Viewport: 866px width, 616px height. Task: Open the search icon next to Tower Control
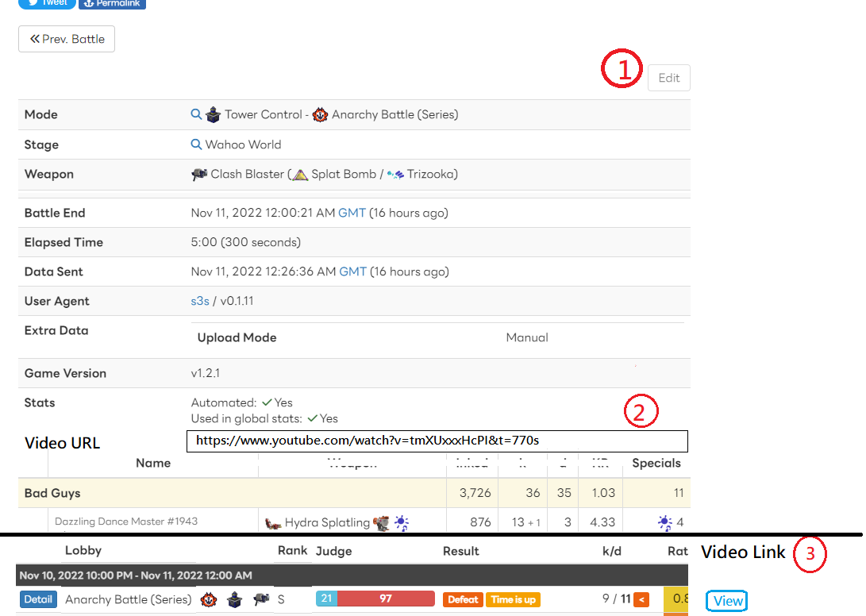click(x=196, y=114)
